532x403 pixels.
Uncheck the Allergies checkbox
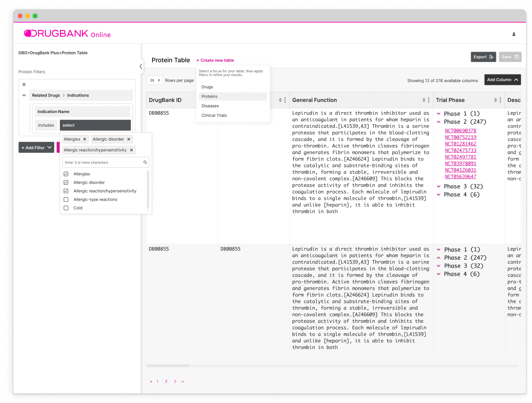point(66,174)
